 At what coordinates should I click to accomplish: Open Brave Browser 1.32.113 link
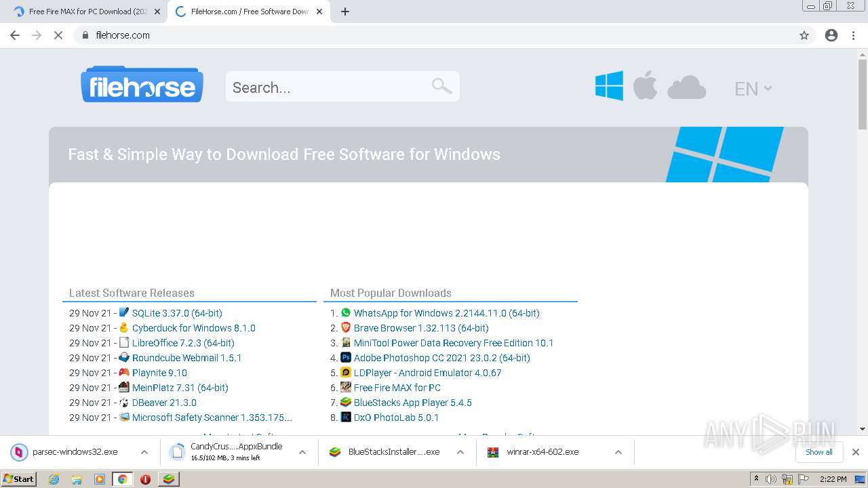[421, 328]
